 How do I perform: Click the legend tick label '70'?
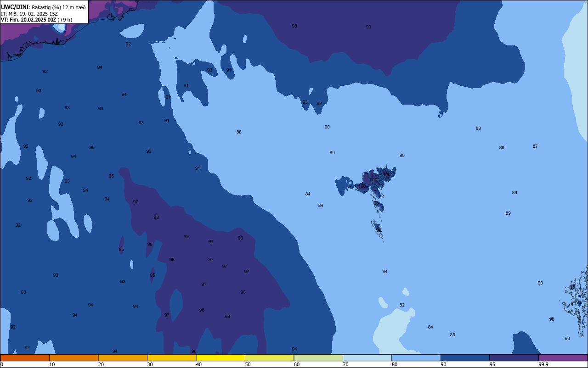[345, 364]
